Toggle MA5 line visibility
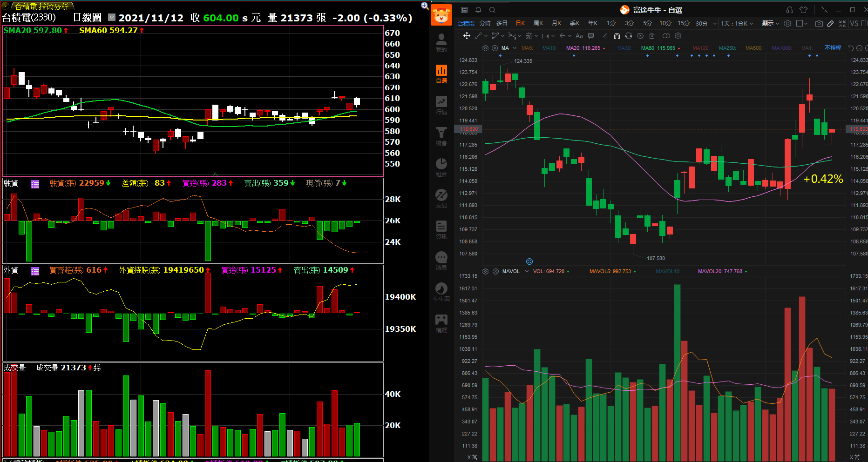The height and width of the screenshot is (462, 868). (527, 48)
